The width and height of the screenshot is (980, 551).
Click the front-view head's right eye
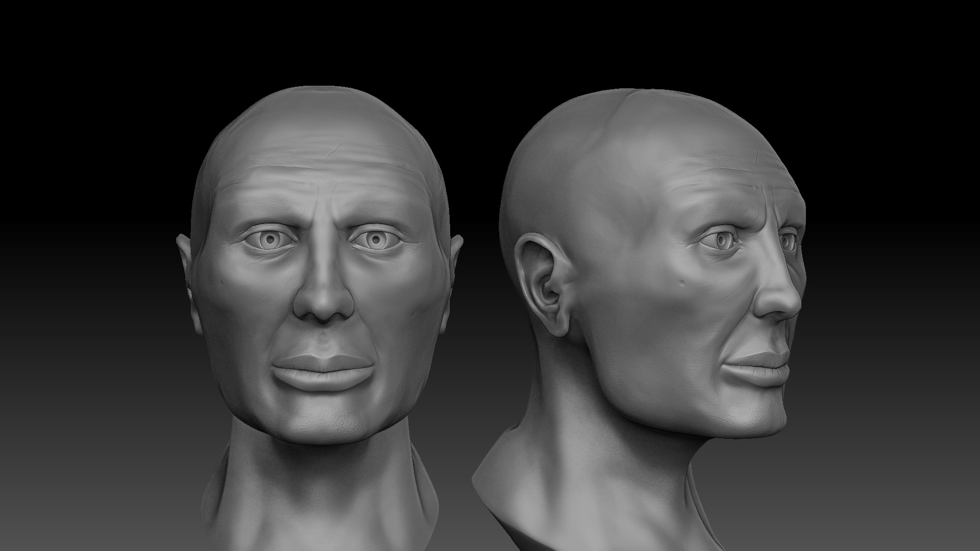pos(376,240)
